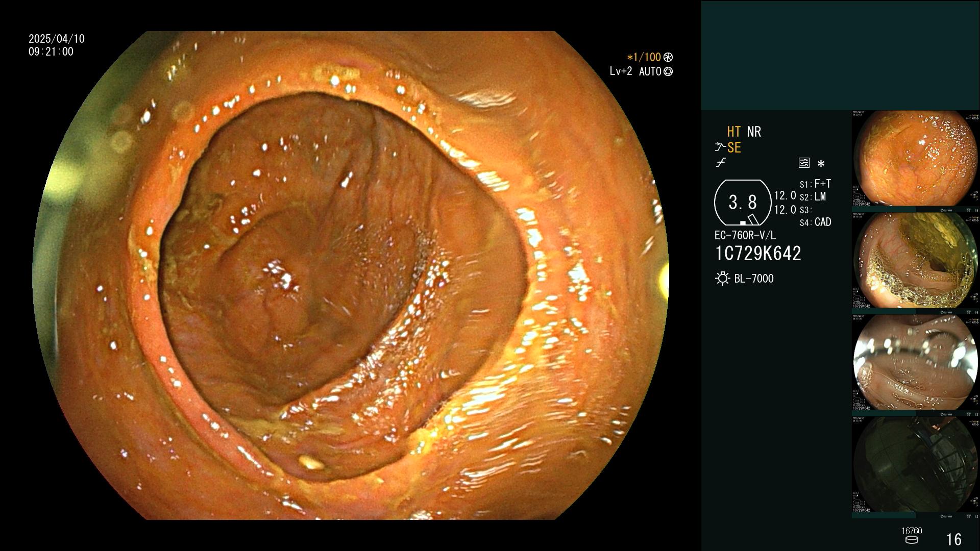The width and height of the screenshot is (980, 551).
Task: Click the remaining capacity count 16760
Action: 912,531
